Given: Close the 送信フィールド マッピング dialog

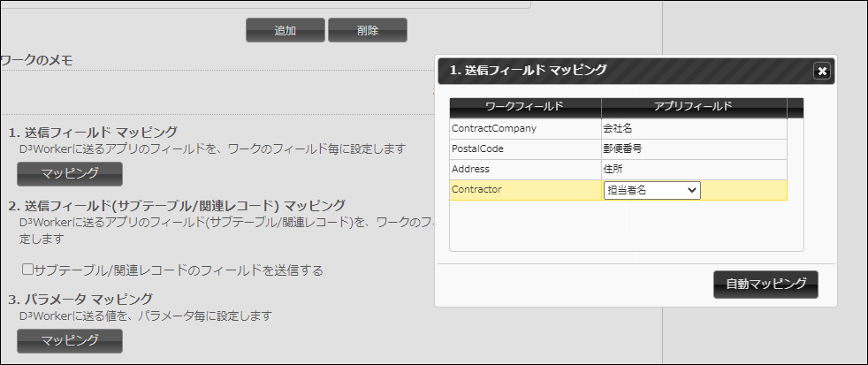Looking at the screenshot, I should (x=822, y=71).
